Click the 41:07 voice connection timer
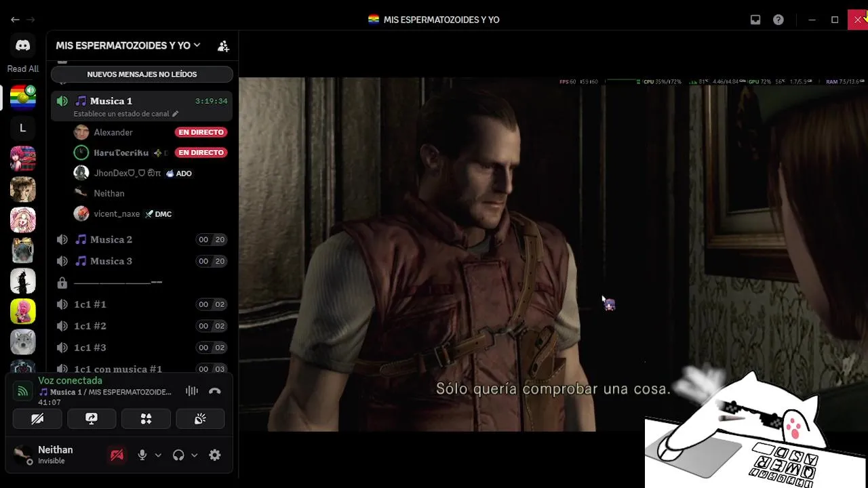Viewport: 868px width, 488px height. pos(50,403)
